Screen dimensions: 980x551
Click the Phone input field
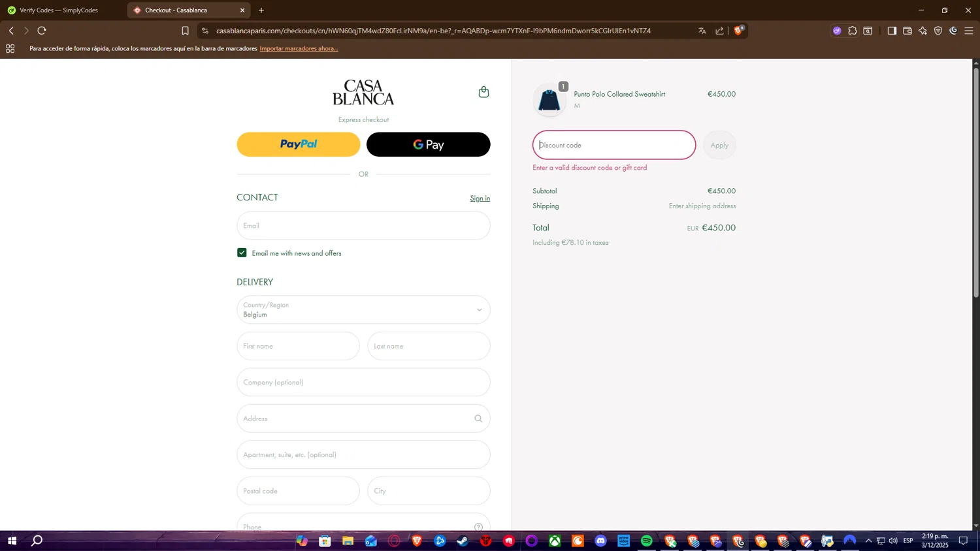coord(363,522)
